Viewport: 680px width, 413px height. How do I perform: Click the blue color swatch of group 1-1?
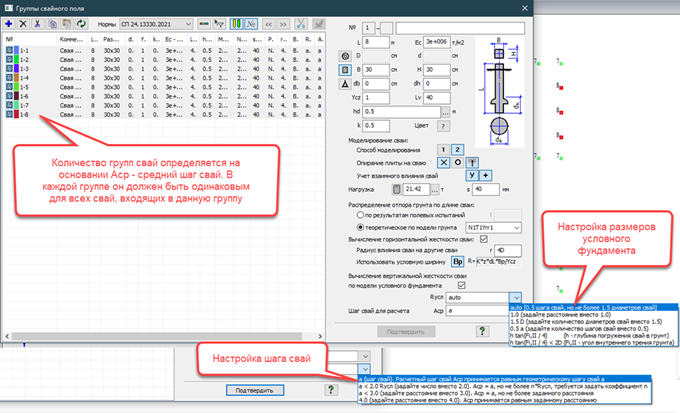click(16, 50)
